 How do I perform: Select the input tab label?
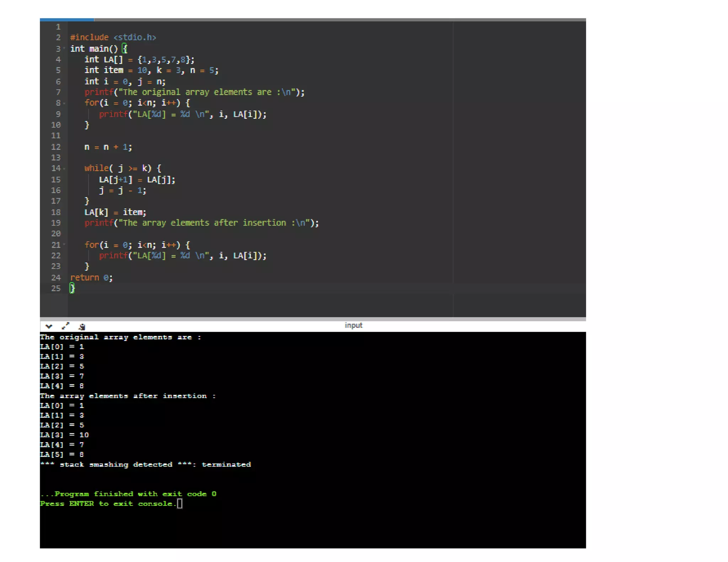353,325
